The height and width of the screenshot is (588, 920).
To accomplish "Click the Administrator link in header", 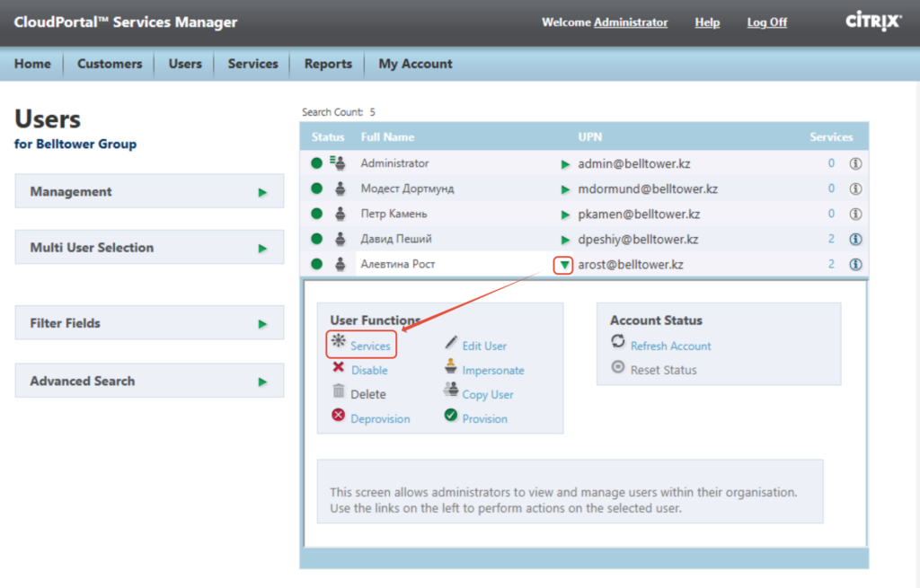I will pyautogui.click(x=631, y=22).
